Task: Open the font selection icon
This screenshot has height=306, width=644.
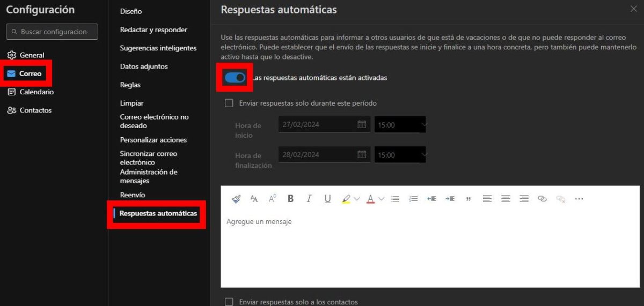Action: [x=254, y=199]
